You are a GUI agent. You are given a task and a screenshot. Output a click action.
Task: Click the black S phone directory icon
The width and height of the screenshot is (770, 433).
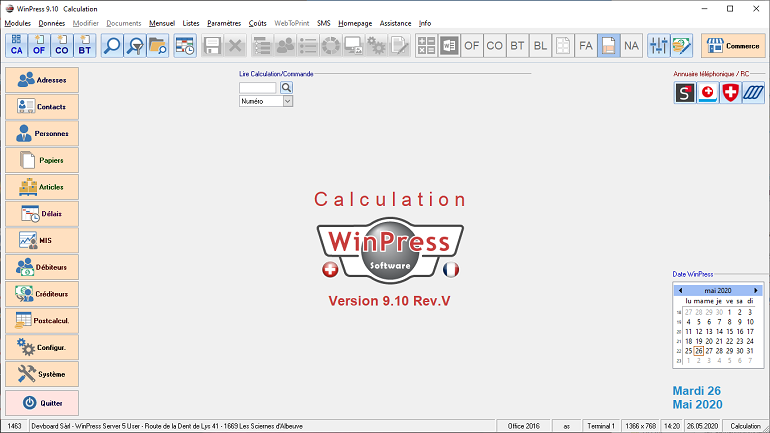pos(685,92)
